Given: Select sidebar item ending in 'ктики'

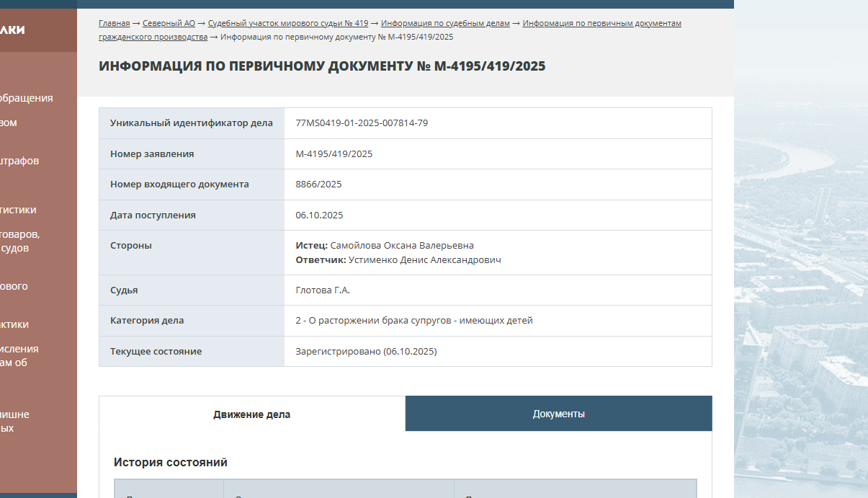Looking at the screenshot, I should pos(14,324).
